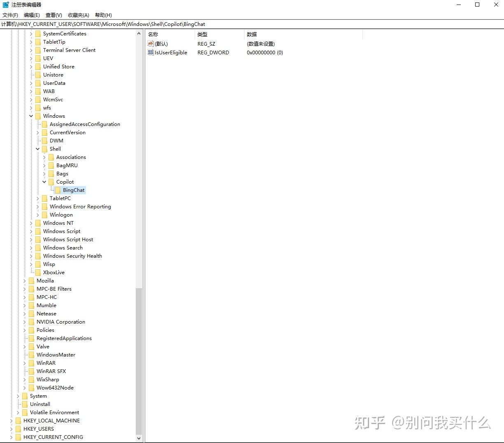Image resolution: width=504 pixels, height=443 pixels.
Task: Click the tree scrollbar up arrow
Action: (139, 34)
